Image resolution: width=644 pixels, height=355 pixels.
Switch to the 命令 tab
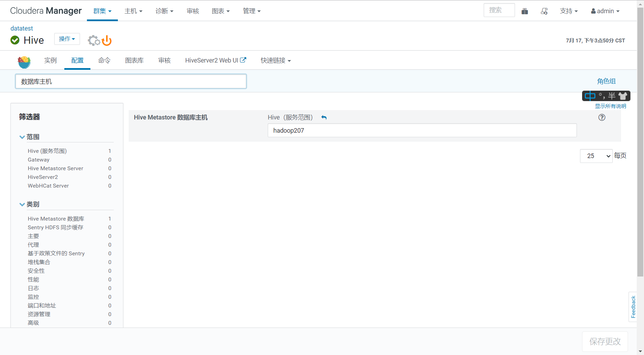[x=104, y=60]
